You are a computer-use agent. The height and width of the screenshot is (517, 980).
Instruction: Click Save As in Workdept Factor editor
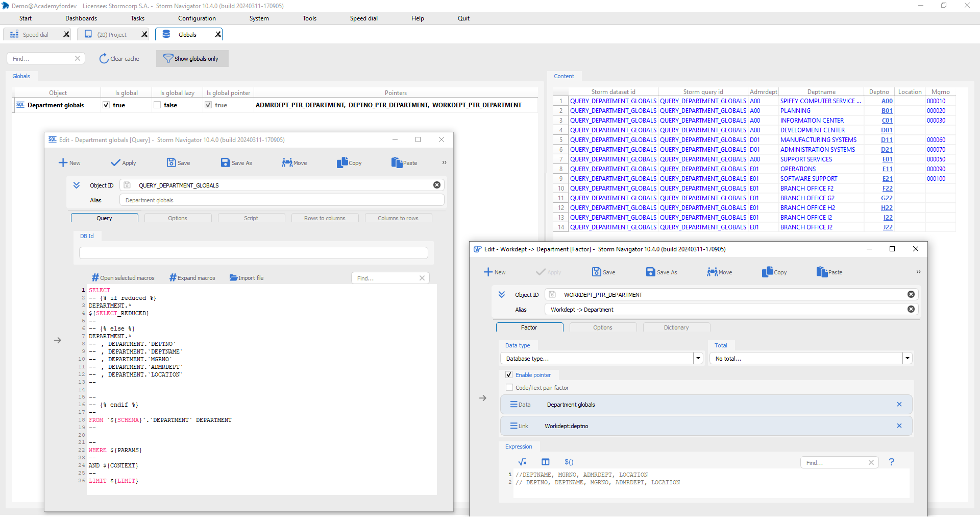pyautogui.click(x=661, y=272)
